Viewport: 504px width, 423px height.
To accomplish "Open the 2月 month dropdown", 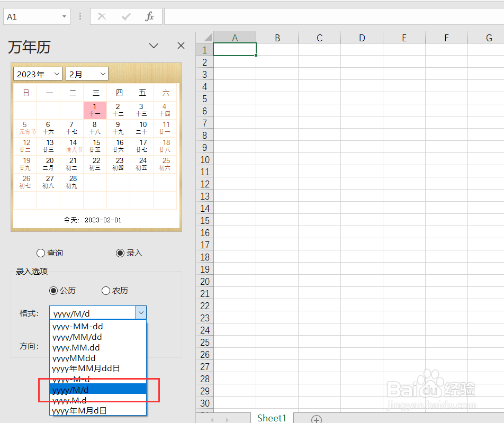I will tap(87, 74).
